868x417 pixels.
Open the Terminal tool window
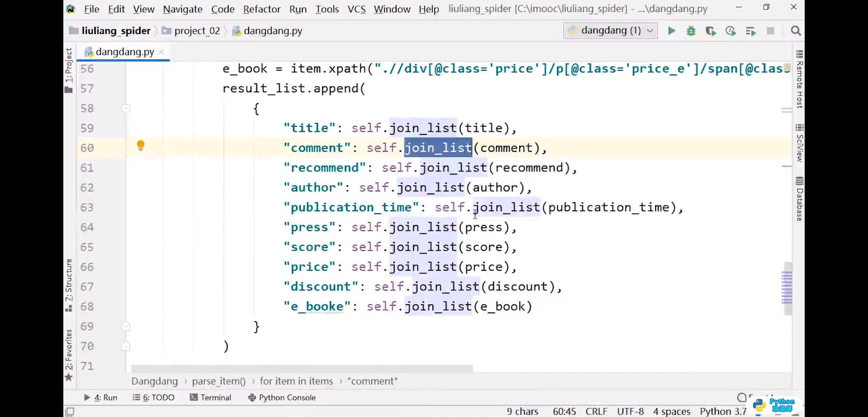pos(210,397)
